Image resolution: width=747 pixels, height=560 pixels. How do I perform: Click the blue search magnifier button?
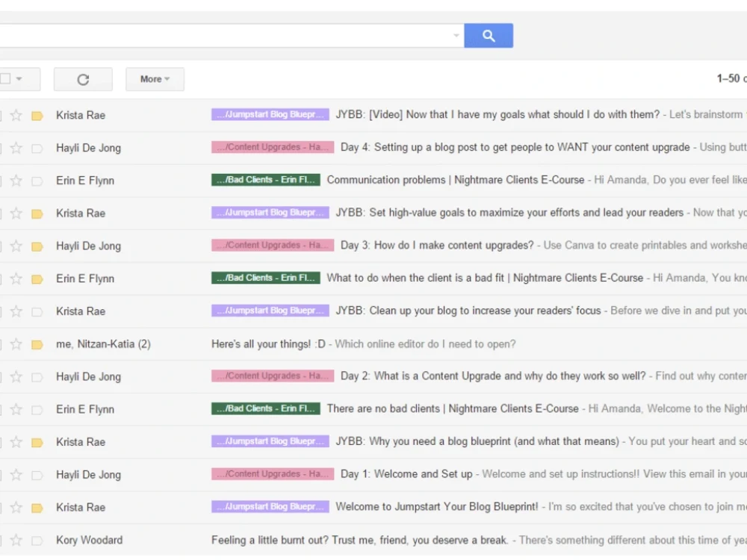pos(489,36)
